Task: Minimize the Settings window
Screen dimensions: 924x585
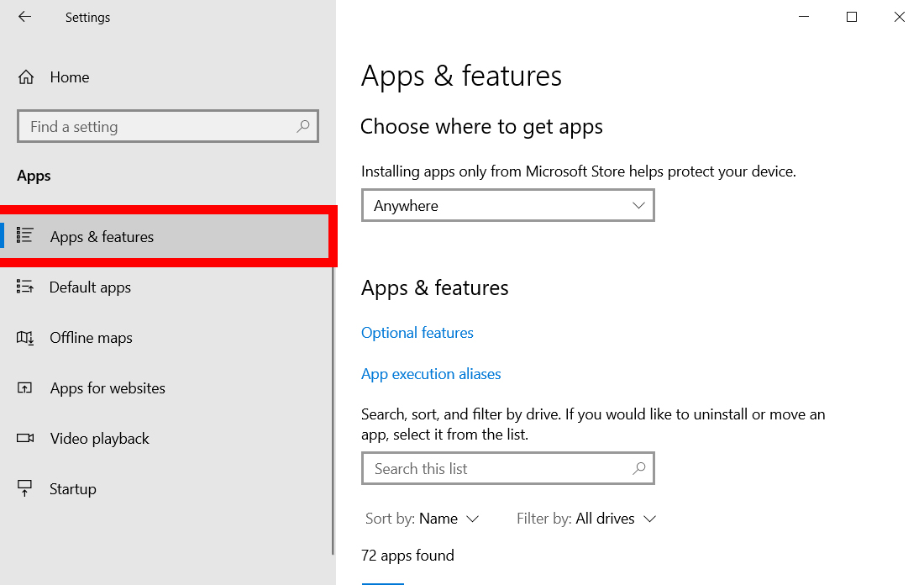Action: [804, 17]
